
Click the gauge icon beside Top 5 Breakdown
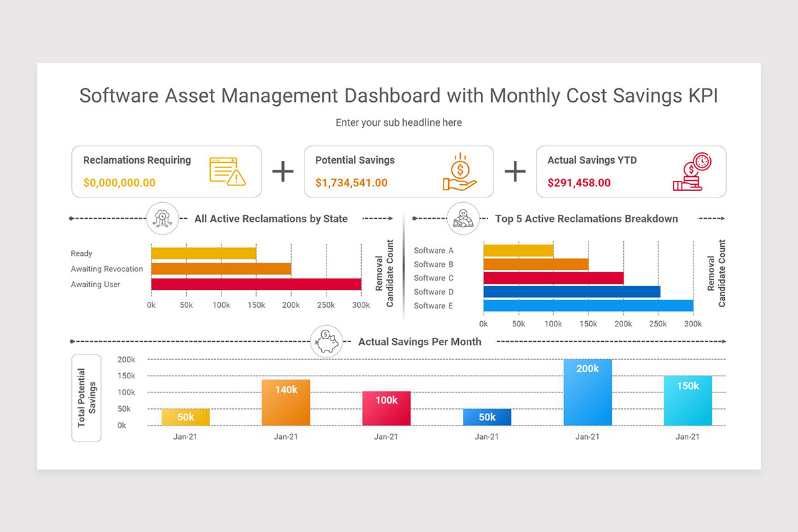(463, 218)
